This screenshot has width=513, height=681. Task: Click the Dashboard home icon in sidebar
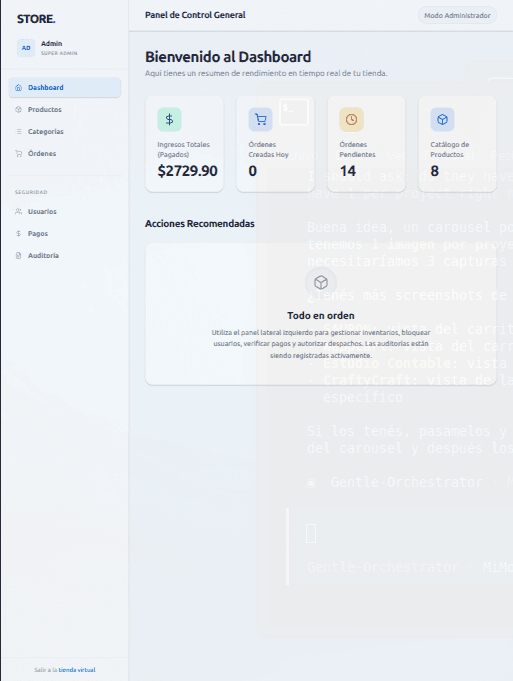click(x=18, y=88)
